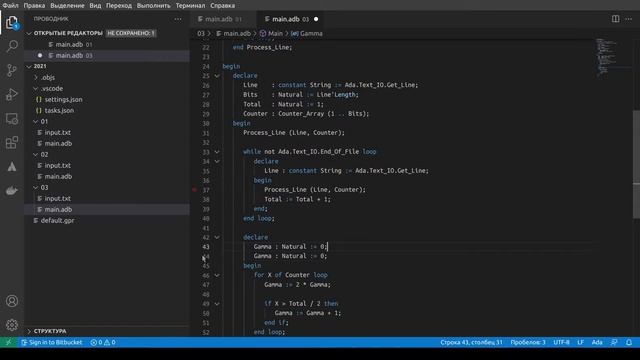
Task: Click Sign in to Bitbucket
Action: pyautogui.click(x=52, y=342)
